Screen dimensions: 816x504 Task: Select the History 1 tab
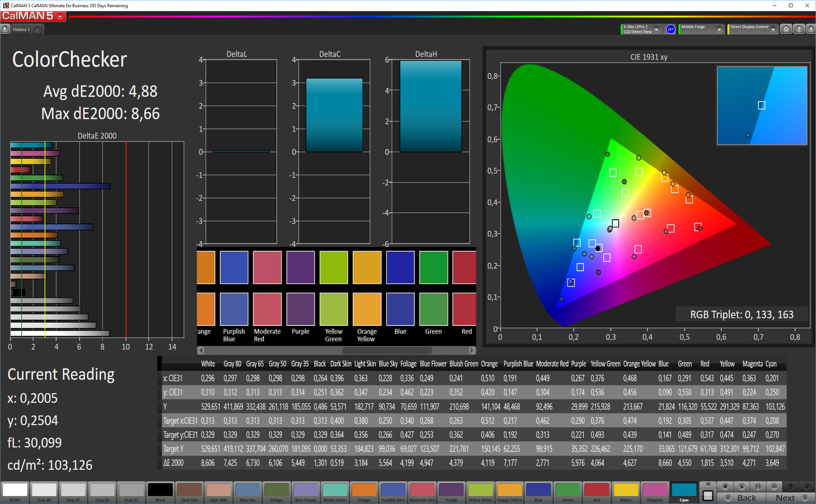(x=21, y=29)
